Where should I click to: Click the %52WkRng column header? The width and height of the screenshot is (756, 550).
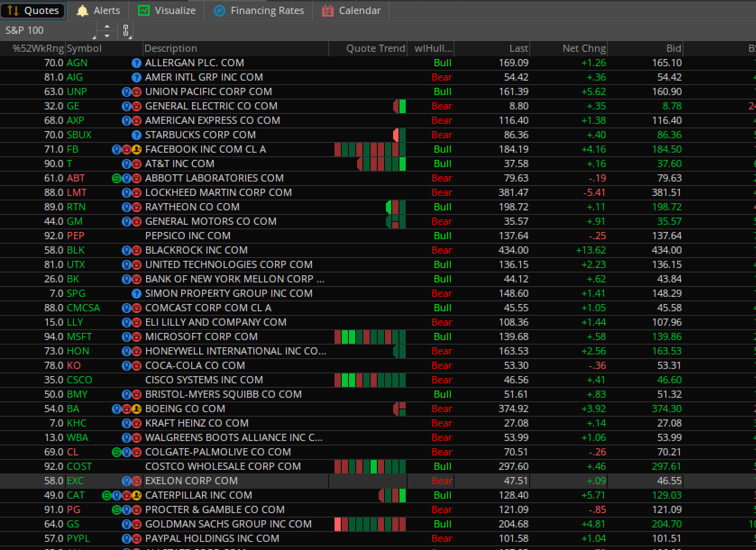click(38, 48)
